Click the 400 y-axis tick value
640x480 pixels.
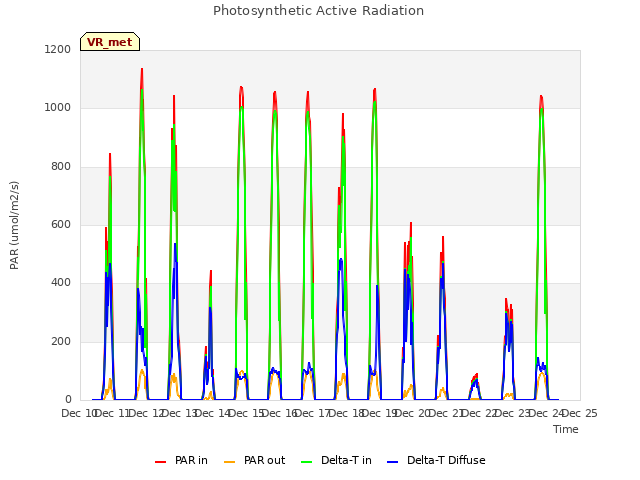61,283
